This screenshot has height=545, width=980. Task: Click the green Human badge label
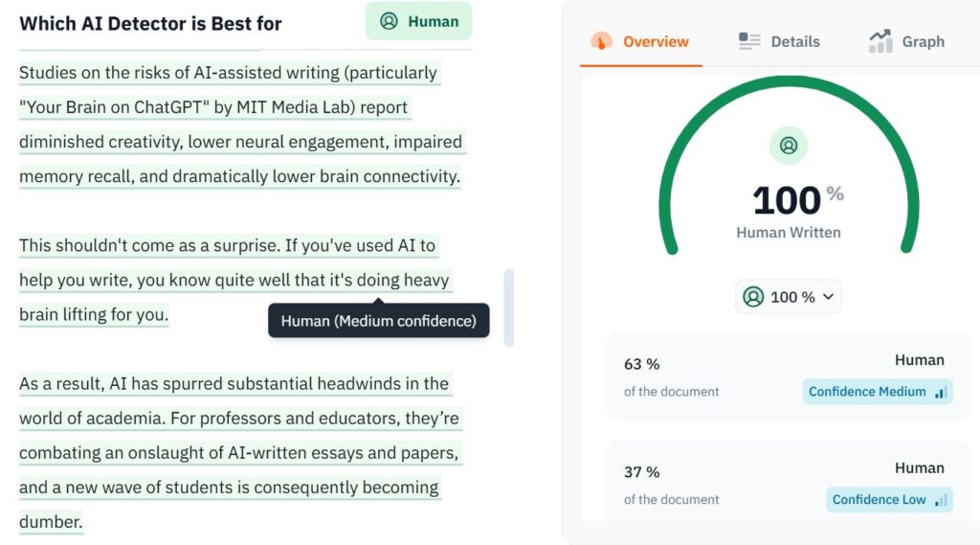(x=433, y=21)
